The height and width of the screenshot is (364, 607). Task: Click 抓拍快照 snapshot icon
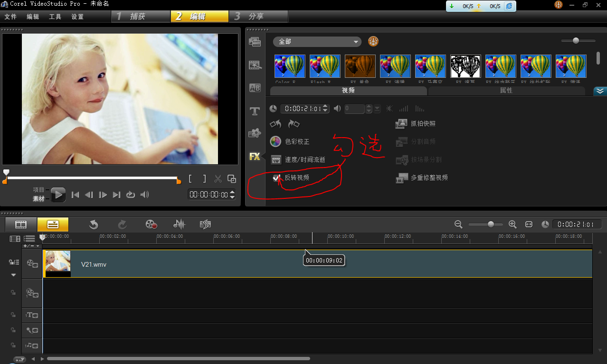pos(402,123)
